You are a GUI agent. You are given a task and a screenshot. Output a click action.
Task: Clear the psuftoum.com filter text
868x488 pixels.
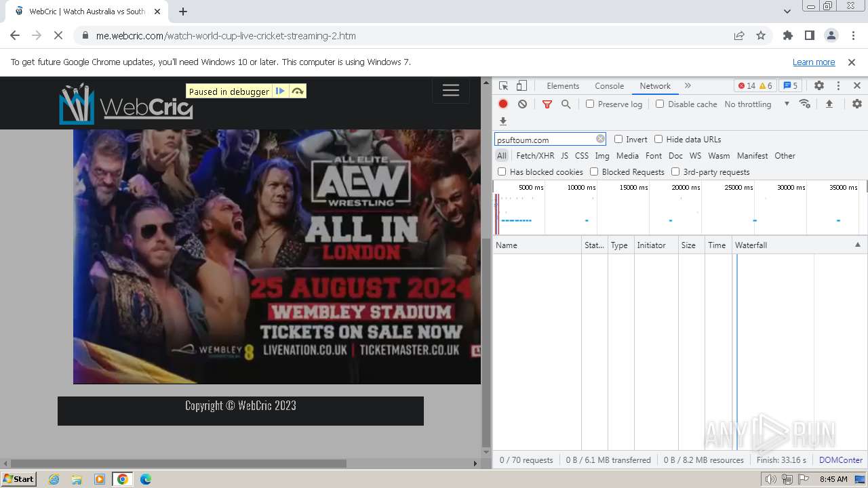pyautogui.click(x=600, y=139)
